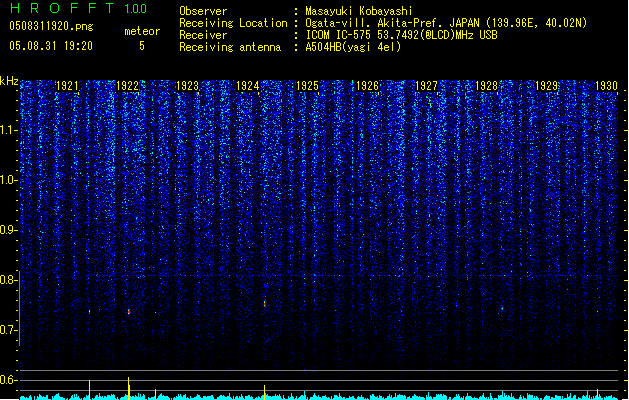Click the 1924 time marker
This screenshot has height=400, width=629.
point(248,86)
